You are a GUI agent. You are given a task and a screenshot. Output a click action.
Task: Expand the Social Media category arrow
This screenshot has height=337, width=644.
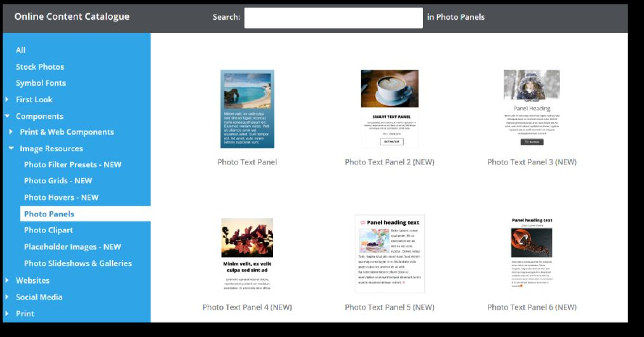pos(7,297)
